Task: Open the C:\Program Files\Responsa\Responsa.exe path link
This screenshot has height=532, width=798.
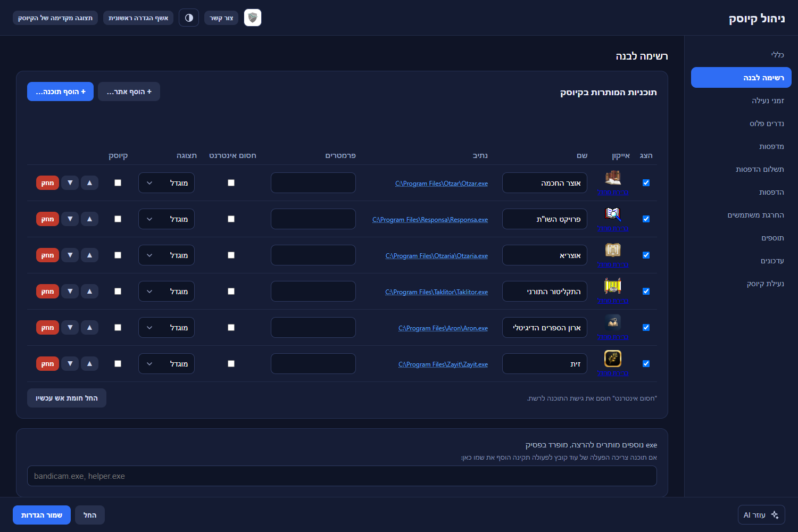Action: [430, 220]
